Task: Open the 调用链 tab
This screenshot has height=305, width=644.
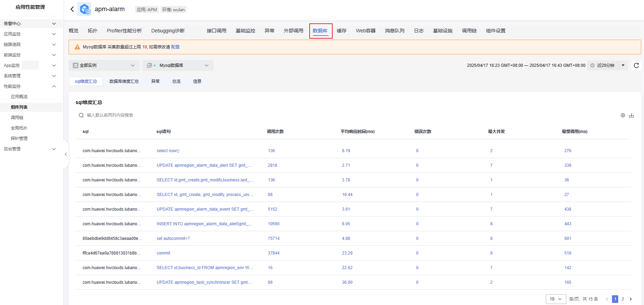Action: (x=469, y=31)
